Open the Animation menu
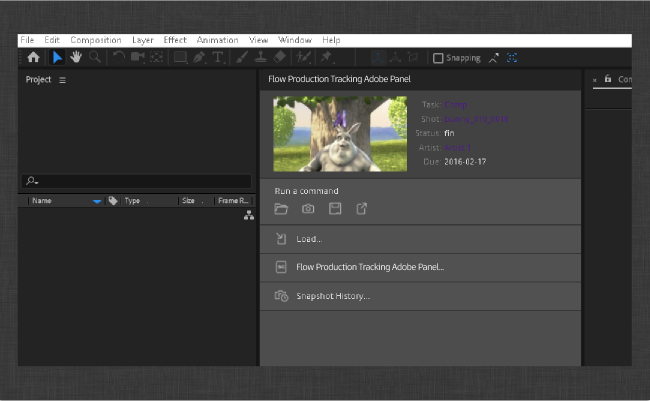 coord(217,40)
